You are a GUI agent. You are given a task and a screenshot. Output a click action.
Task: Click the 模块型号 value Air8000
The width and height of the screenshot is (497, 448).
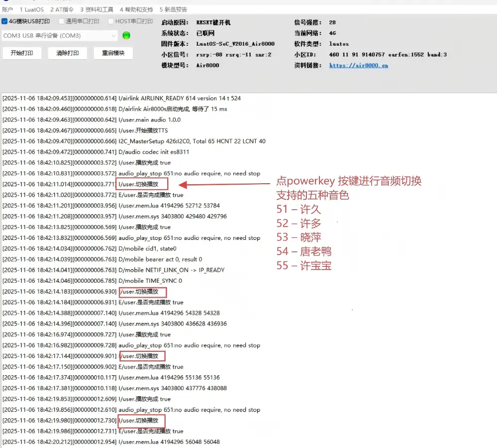point(207,65)
